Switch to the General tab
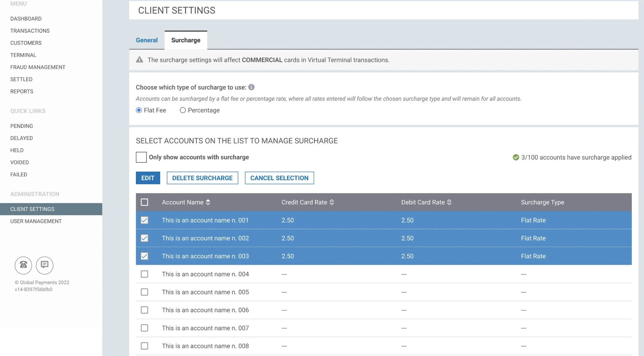 tap(146, 40)
